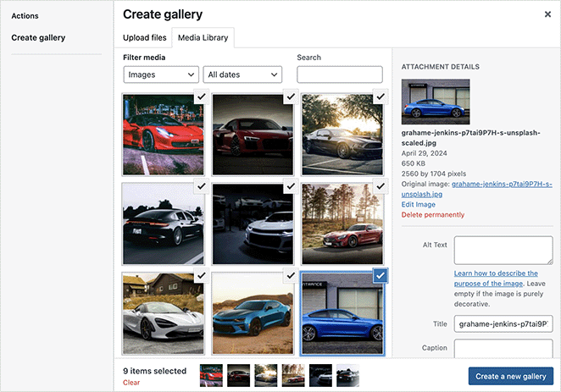The image size is (561, 392).
Task: Open Create gallery in Actions sidebar
Action: [x=38, y=37]
